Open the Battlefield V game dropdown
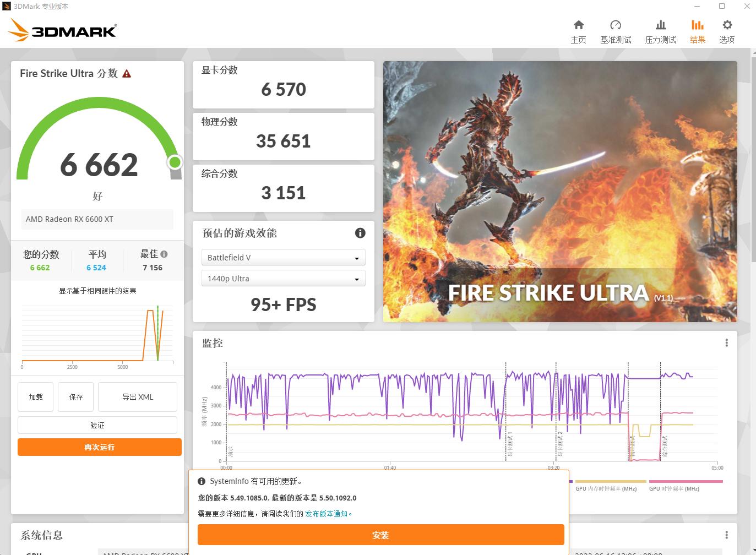This screenshot has width=756, height=555. [283, 257]
